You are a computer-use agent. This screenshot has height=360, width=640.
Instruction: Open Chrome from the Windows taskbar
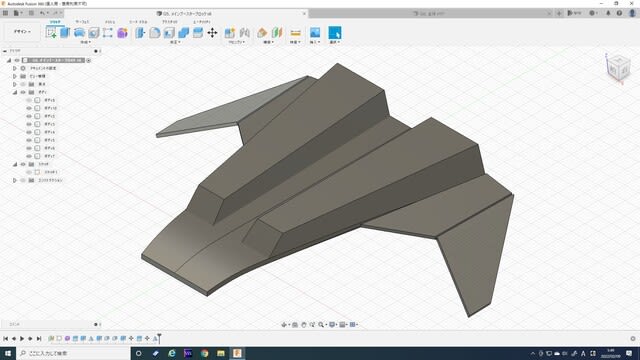click(x=204, y=353)
